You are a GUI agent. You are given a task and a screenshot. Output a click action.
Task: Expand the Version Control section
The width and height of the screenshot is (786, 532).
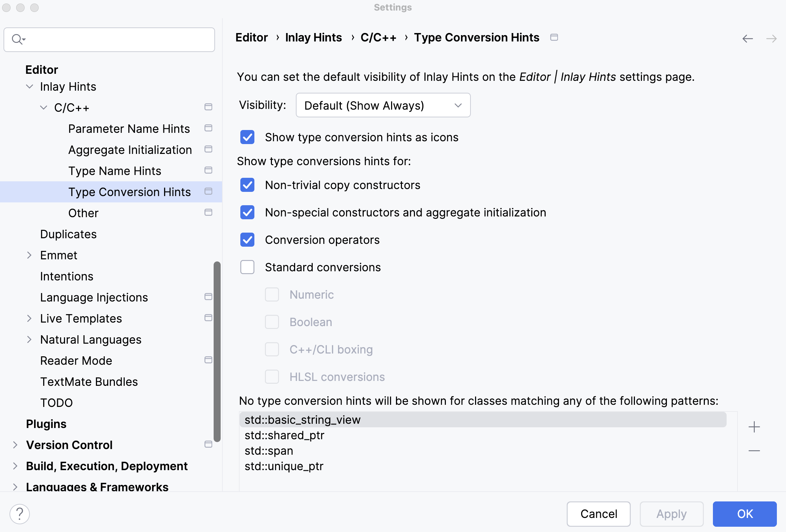pos(15,445)
